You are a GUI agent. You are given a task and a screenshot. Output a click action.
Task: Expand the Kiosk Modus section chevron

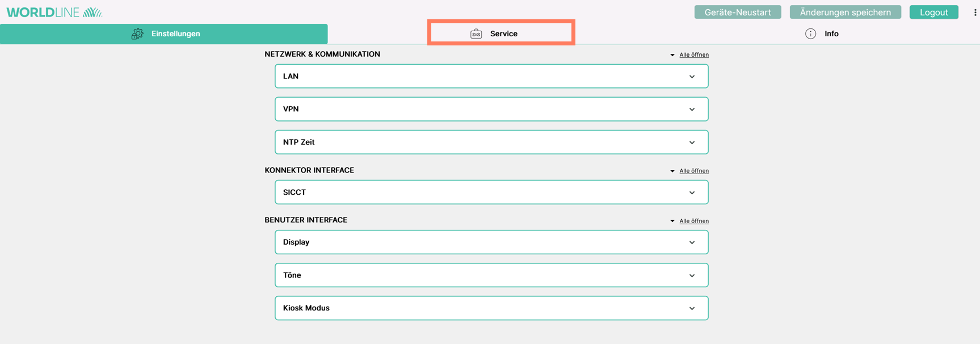click(692, 308)
